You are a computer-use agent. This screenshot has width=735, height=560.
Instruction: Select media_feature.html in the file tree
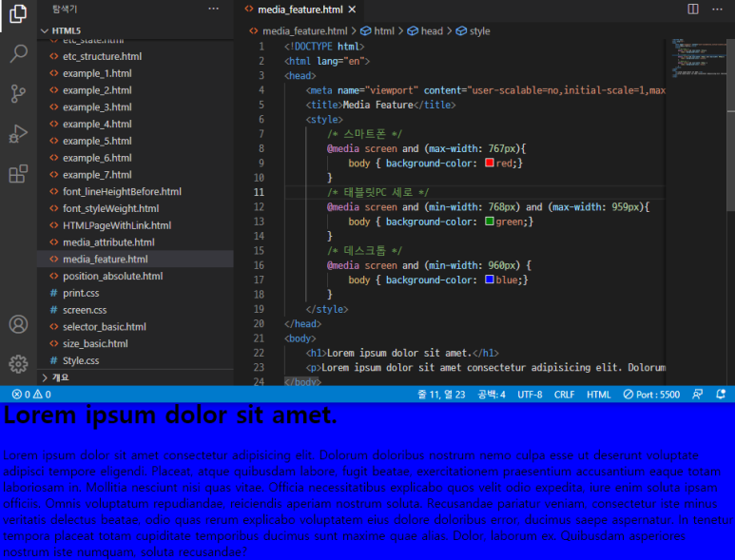click(x=135, y=260)
